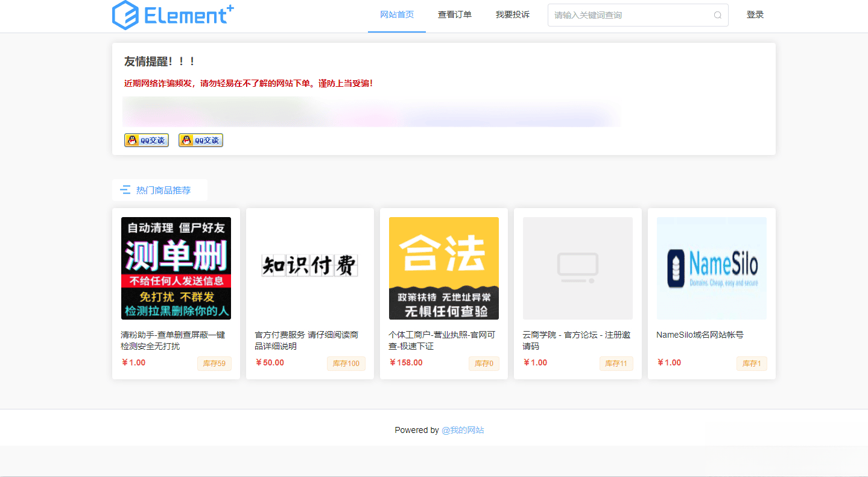Click the 登录 link
The width and height of the screenshot is (868, 477).
pos(755,14)
